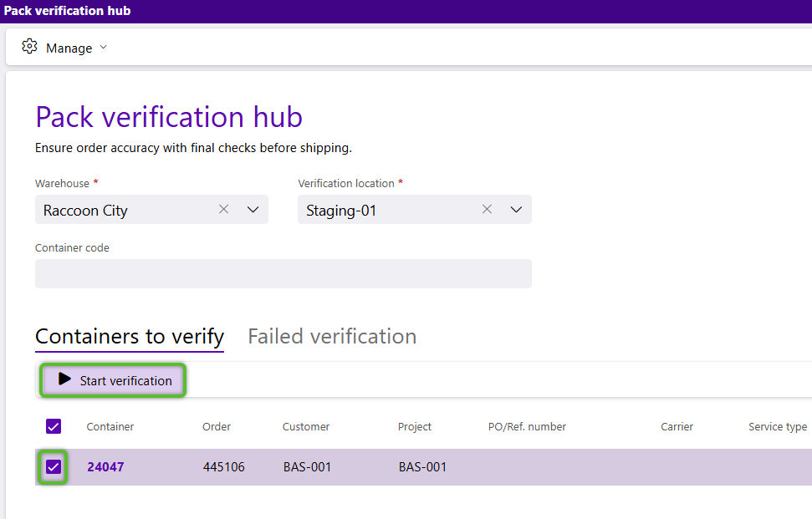Expand the Warehouse dropdown arrow
Screen dimensions: 812x519
pos(253,210)
